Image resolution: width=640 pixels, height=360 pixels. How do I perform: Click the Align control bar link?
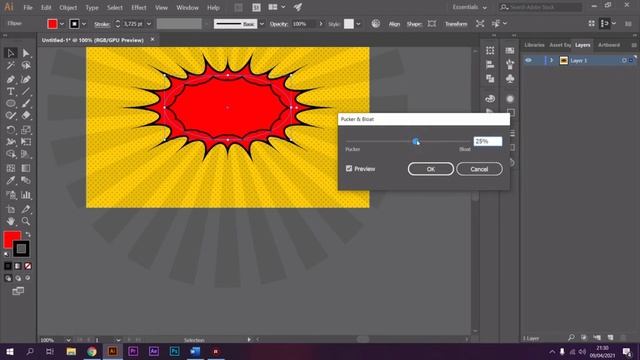click(x=394, y=24)
